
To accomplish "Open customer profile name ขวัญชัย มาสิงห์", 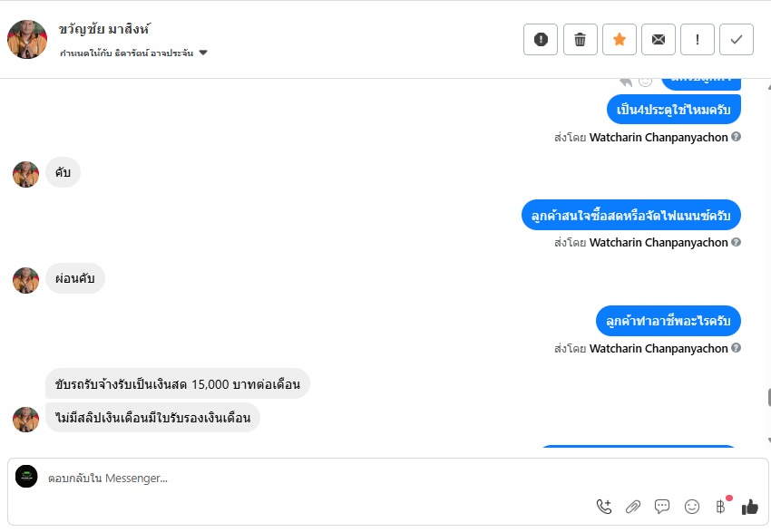I will click(x=103, y=30).
